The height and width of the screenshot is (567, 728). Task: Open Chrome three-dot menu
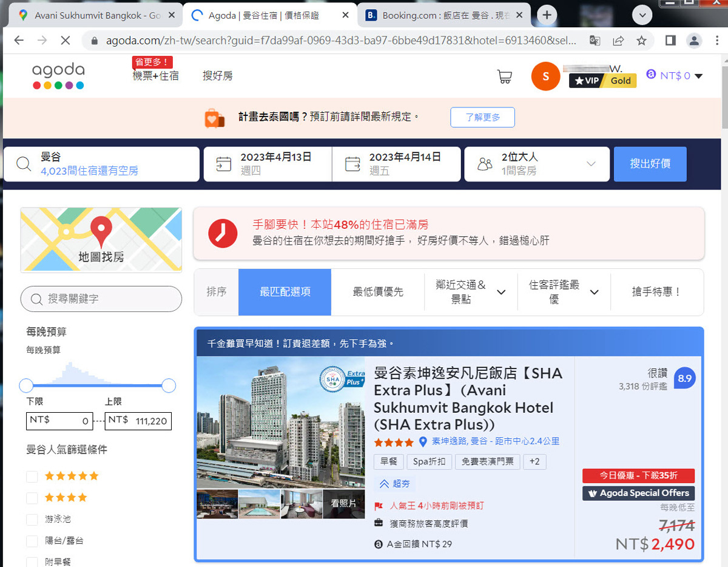pos(717,41)
